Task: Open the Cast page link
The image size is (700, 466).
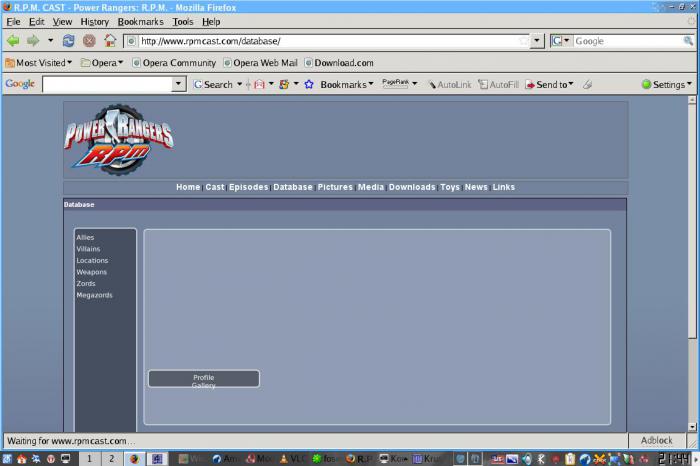Action: coord(215,187)
